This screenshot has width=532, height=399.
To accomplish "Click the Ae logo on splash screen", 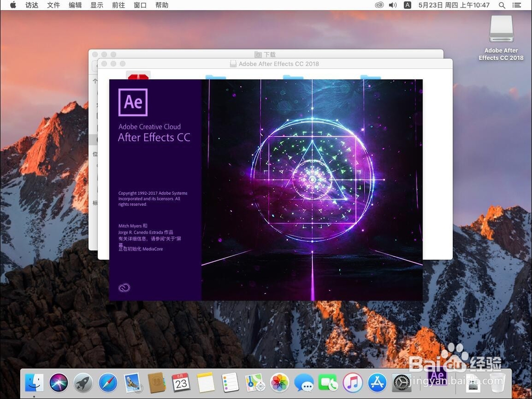I will tap(133, 102).
